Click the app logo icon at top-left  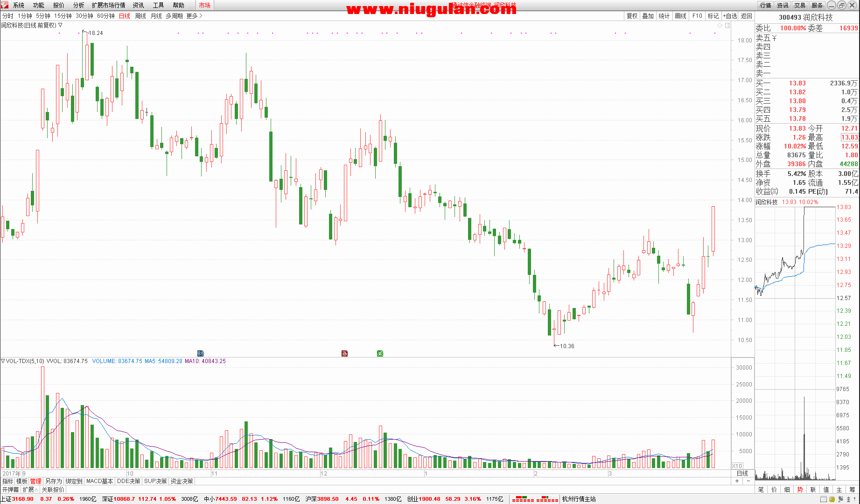[x=5, y=5]
